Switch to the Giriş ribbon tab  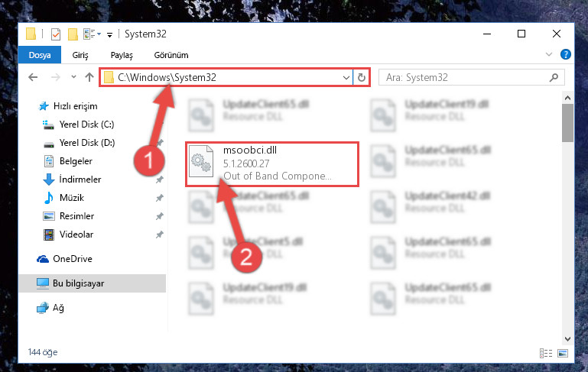click(x=80, y=55)
